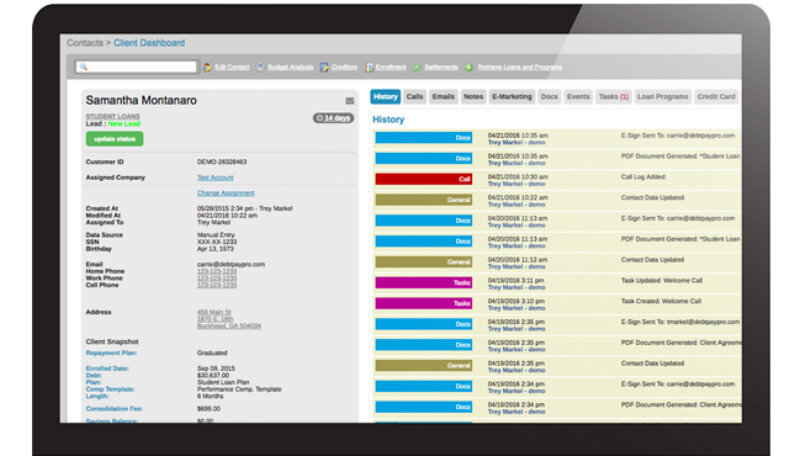The height and width of the screenshot is (456, 800).
Task: Click the magnifier icon in the search box
Action: pos(84,67)
